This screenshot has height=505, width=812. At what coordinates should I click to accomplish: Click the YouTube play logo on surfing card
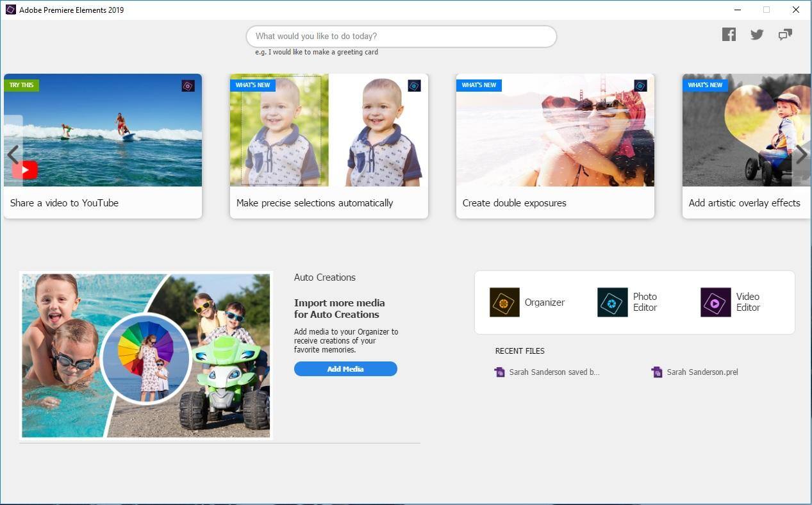coord(25,170)
